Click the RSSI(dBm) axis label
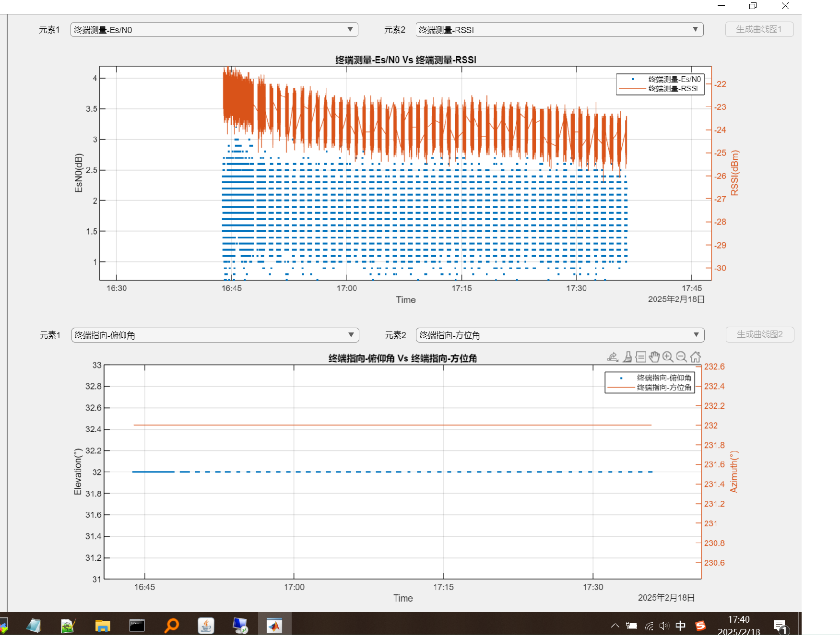 (x=734, y=173)
